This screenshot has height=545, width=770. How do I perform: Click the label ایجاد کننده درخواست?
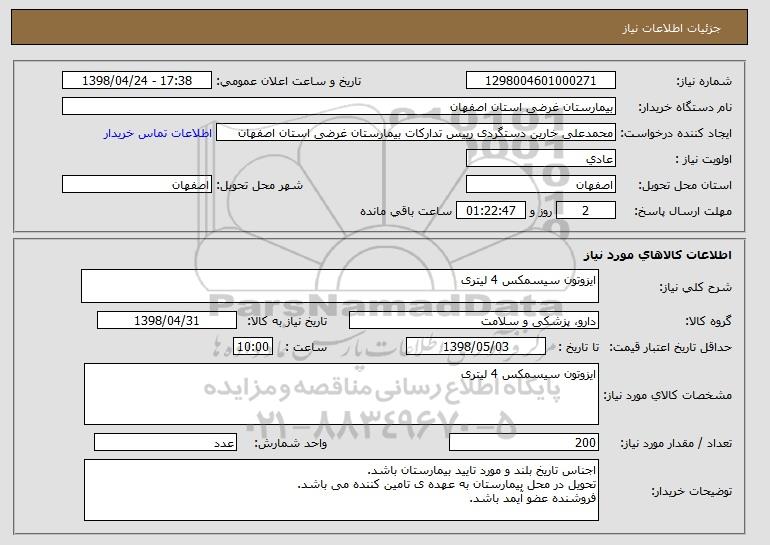click(x=676, y=133)
